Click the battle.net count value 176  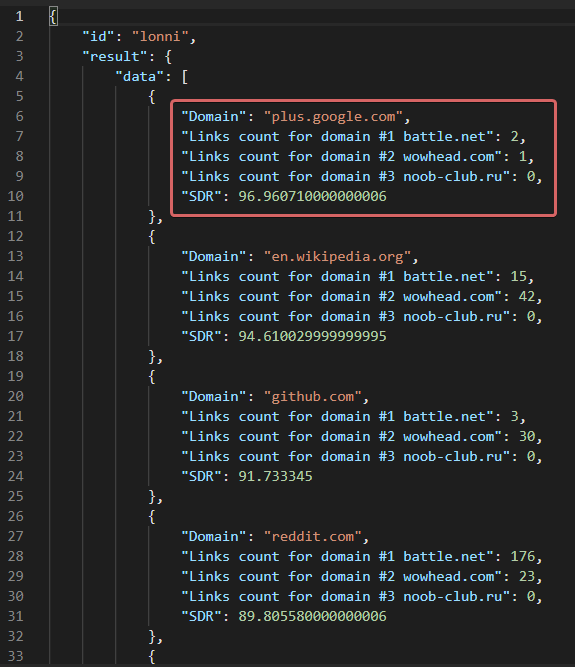(523, 556)
